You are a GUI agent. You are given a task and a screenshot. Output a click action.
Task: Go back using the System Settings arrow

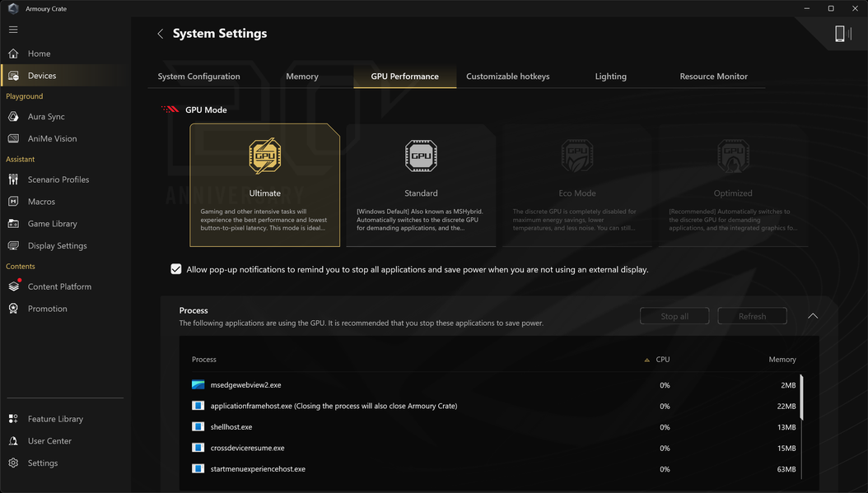(x=161, y=34)
